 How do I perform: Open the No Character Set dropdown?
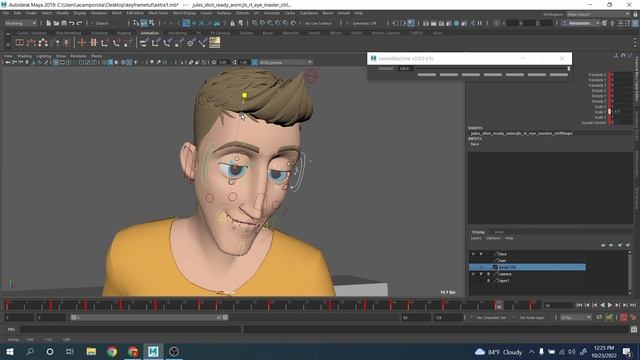point(491,318)
